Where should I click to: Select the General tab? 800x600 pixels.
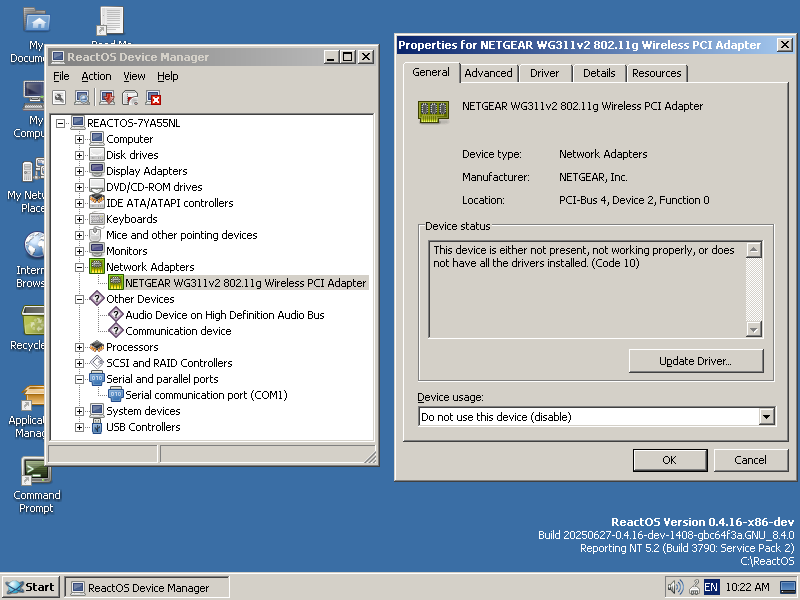coord(431,72)
